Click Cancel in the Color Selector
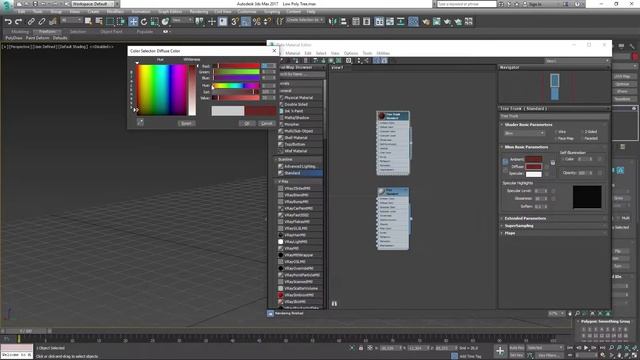Image resolution: width=640 pixels, height=360 pixels. pyautogui.click(x=267, y=123)
